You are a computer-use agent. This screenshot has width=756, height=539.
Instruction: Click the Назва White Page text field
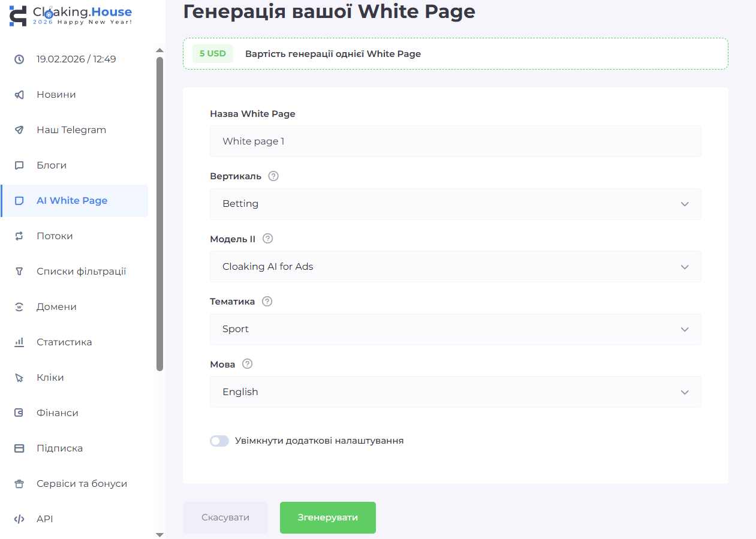455,141
